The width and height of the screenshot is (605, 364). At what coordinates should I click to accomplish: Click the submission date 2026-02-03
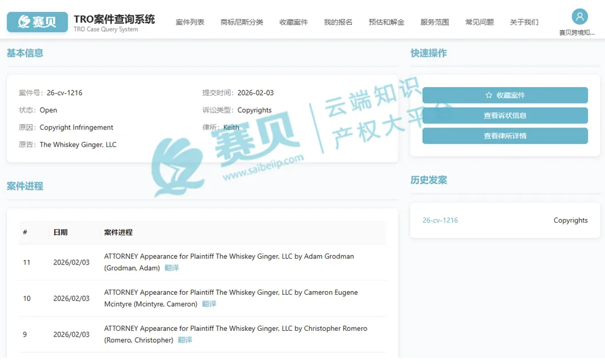click(x=255, y=93)
